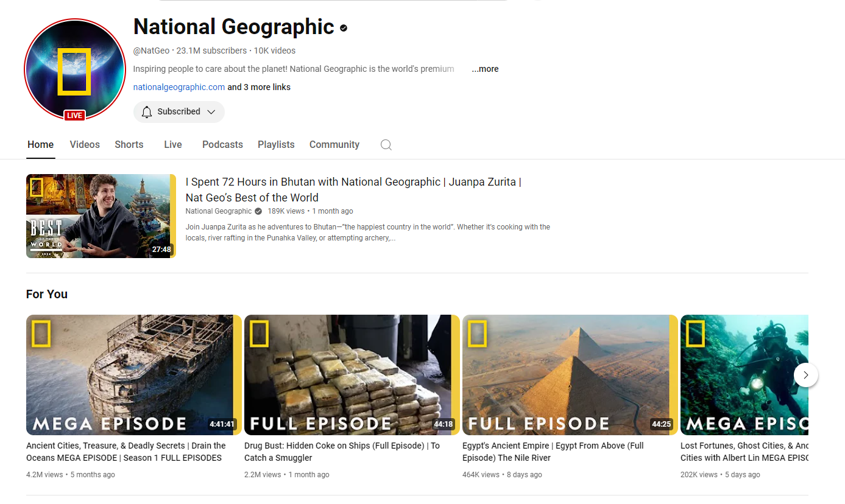This screenshot has width=845, height=504.
Task: Click the 'National Geographic' channel title heading
Action: [x=234, y=27]
